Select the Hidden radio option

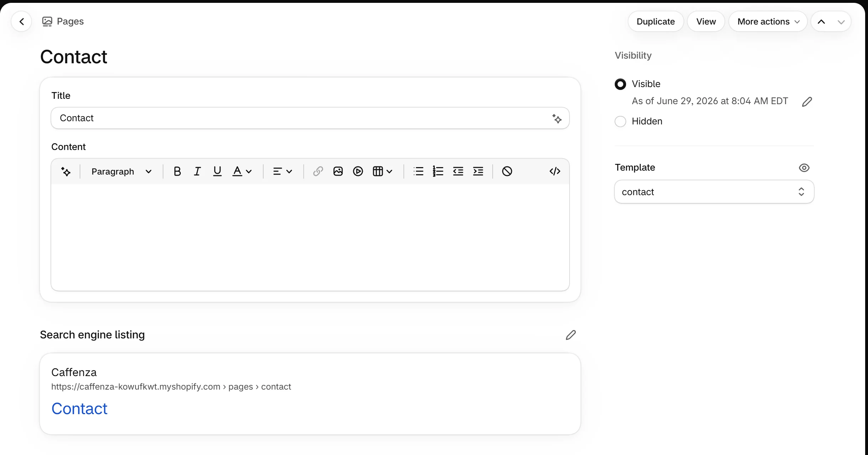pos(620,122)
